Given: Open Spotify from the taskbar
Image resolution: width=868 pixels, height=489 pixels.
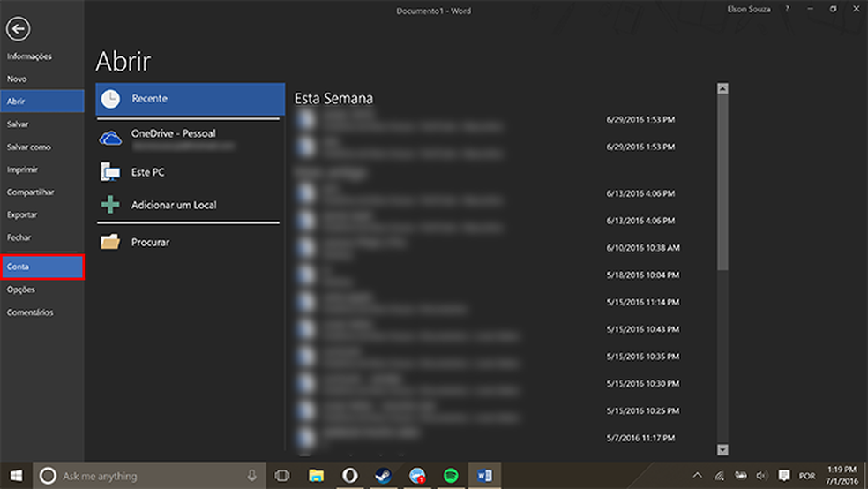Looking at the screenshot, I should point(451,476).
